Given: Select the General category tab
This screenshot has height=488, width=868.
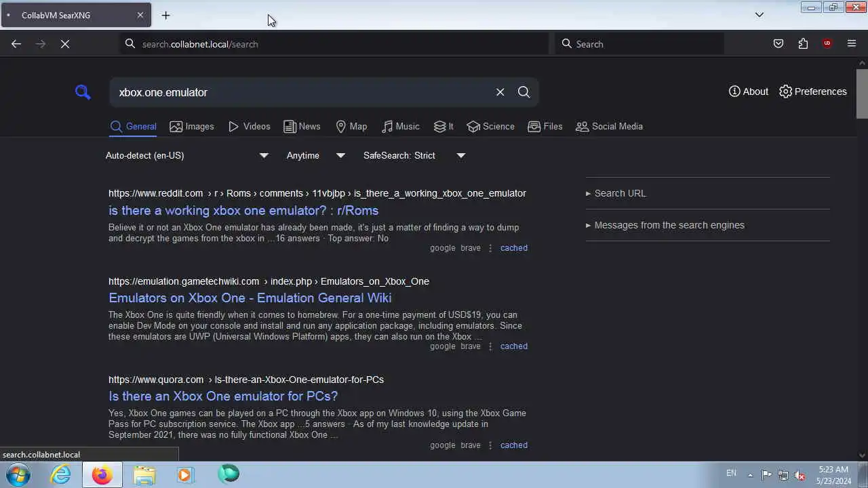Looking at the screenshot, I should [x=133, y=127].
